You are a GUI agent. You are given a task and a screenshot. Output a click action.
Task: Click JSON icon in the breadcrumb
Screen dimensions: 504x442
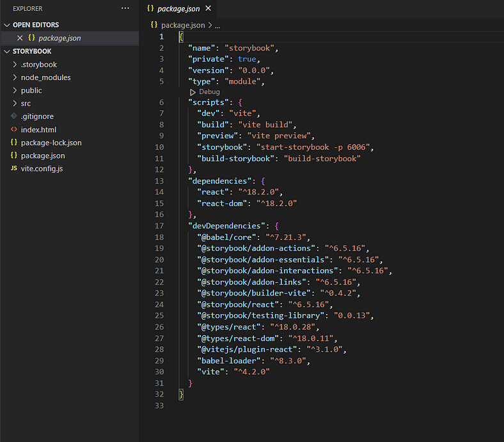point(154,25)
